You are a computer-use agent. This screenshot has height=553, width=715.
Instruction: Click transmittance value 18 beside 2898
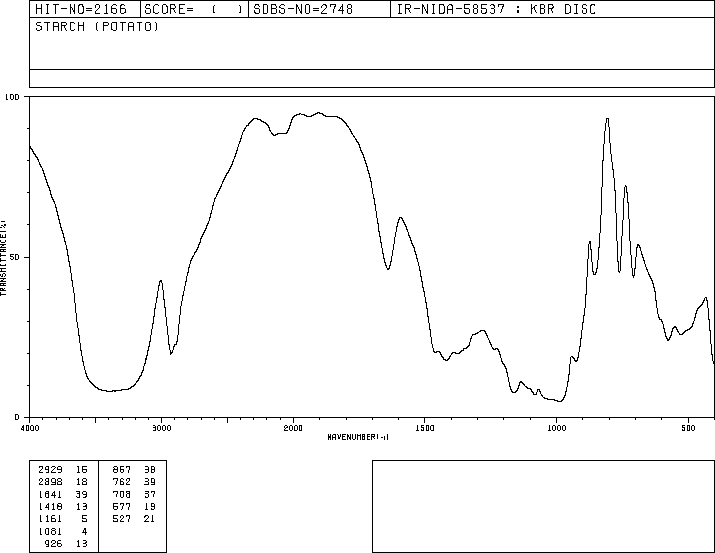82,481
